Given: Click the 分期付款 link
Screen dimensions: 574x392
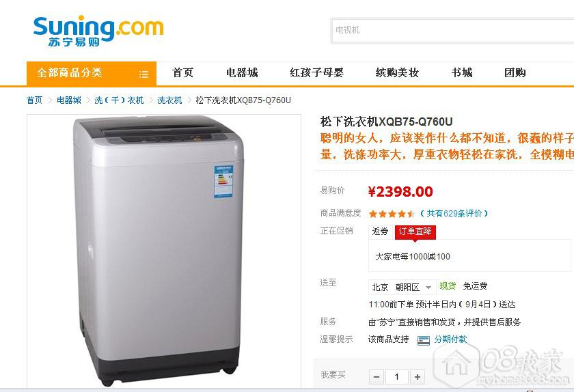Looking at the screenshot, I should tap(450, 339).
